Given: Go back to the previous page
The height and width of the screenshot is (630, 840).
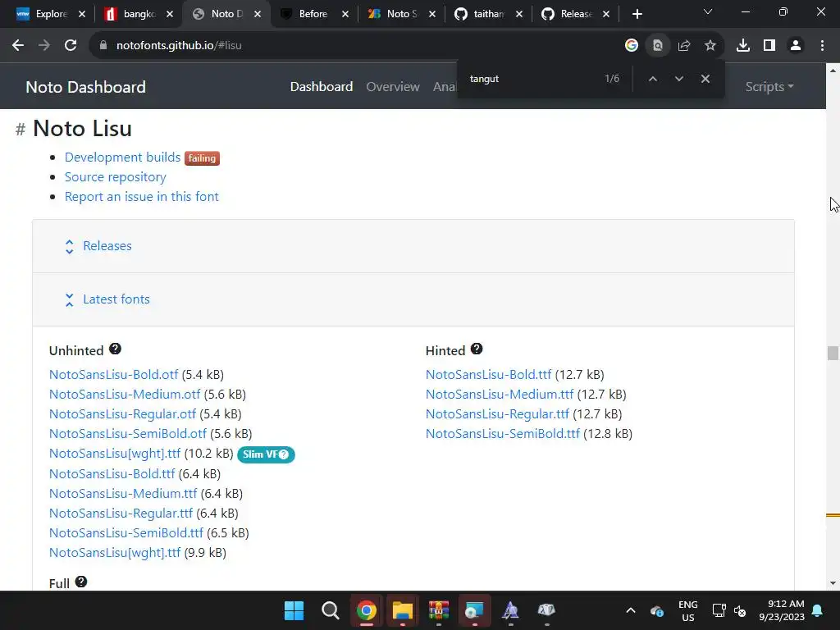Looking at the screenshot, I should pyautogui.click(x=18, y=46).
